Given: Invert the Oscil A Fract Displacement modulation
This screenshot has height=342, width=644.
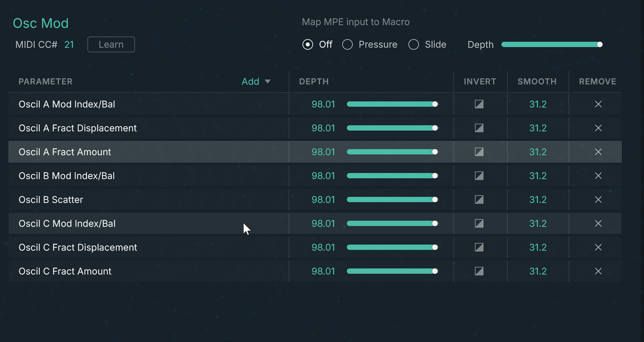Looking at the screenshot, I should tap(479, 128).
